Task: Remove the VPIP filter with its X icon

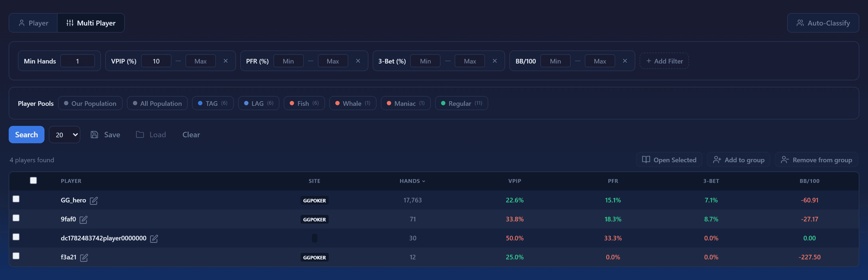Action: tap(226, 61)
